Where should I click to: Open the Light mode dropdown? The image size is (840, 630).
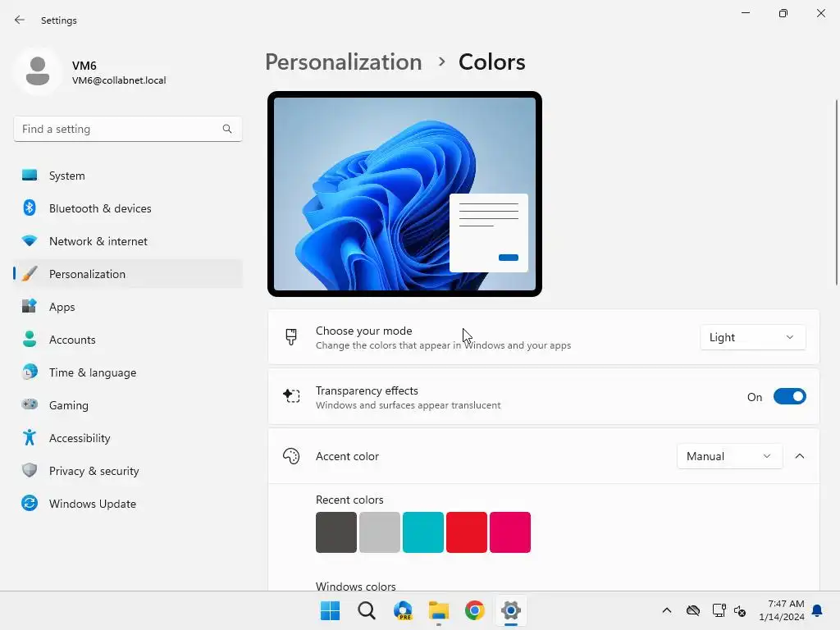(753, 337)
